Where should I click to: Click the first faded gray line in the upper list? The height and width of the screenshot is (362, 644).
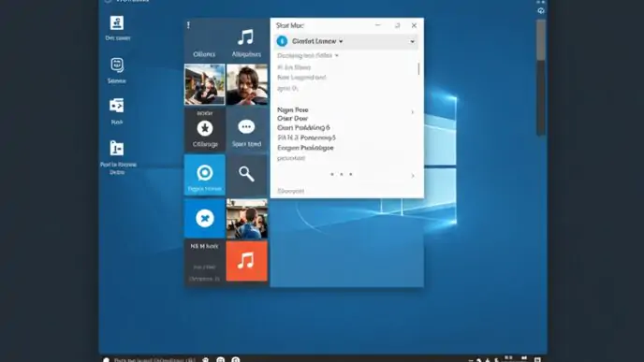[294, 67]
